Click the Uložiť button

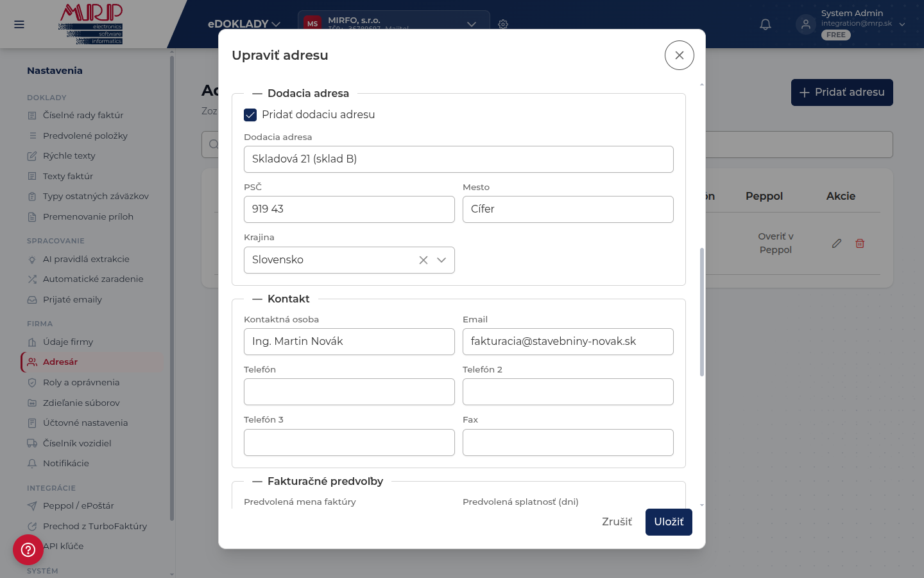point(669,522)
